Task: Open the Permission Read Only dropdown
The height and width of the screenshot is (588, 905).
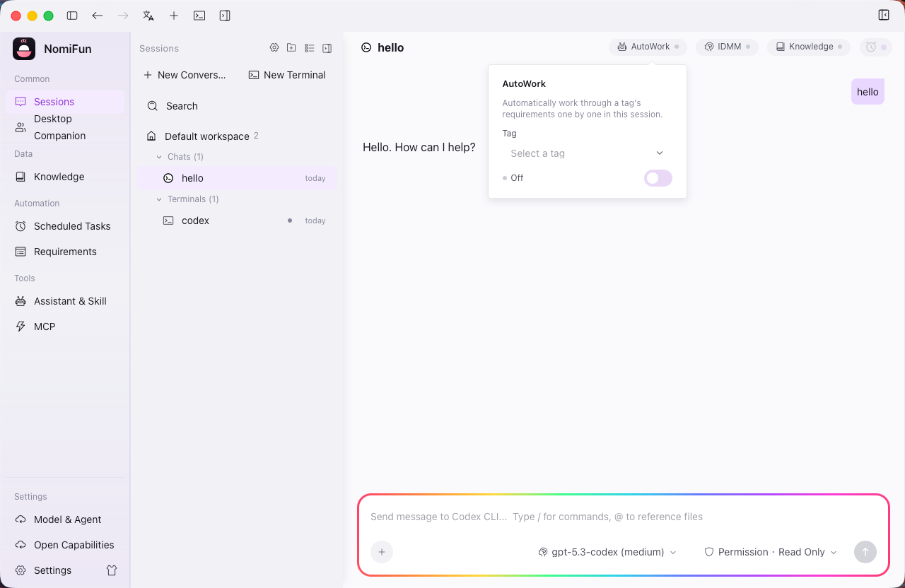Action: [x=771, y=552]
